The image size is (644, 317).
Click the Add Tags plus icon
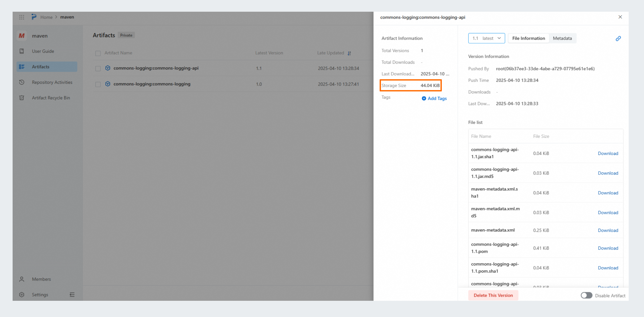424,99
